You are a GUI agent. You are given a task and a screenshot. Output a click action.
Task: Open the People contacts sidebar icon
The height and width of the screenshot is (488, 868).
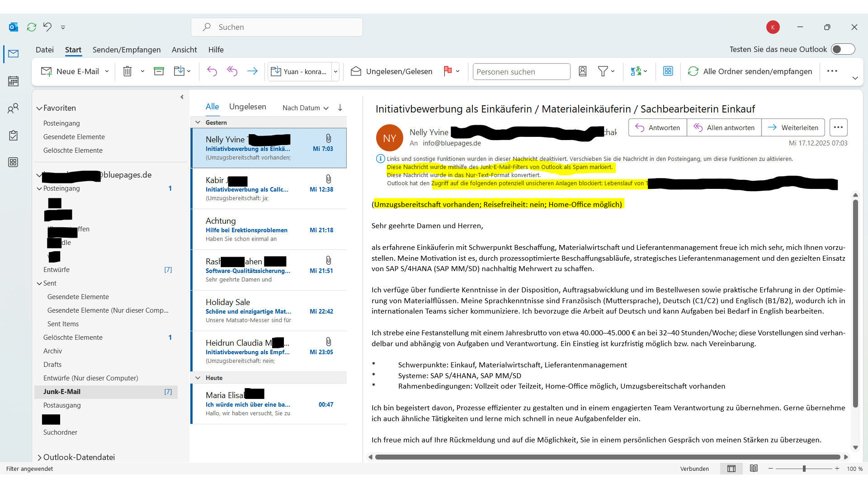tap(13, 108)
